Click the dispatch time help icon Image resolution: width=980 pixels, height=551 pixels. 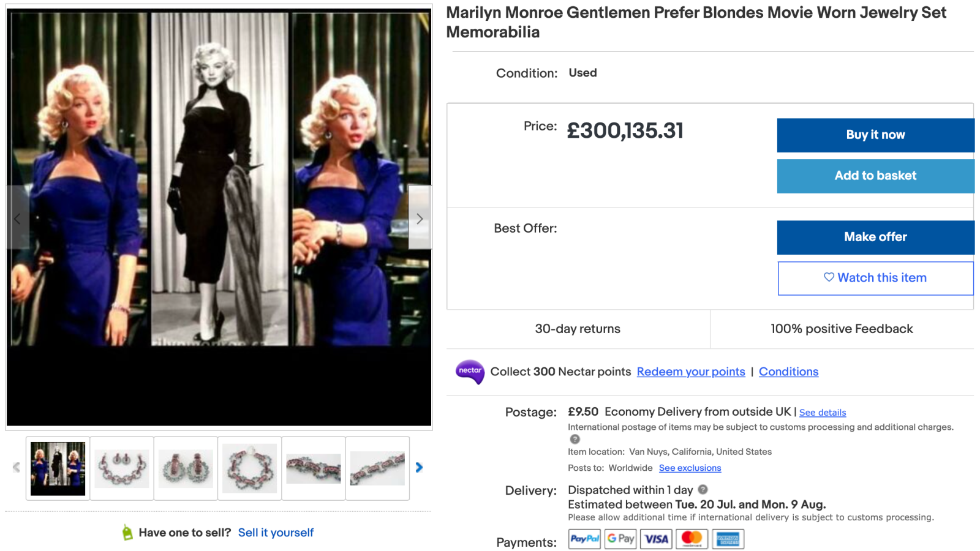(703, 490)
